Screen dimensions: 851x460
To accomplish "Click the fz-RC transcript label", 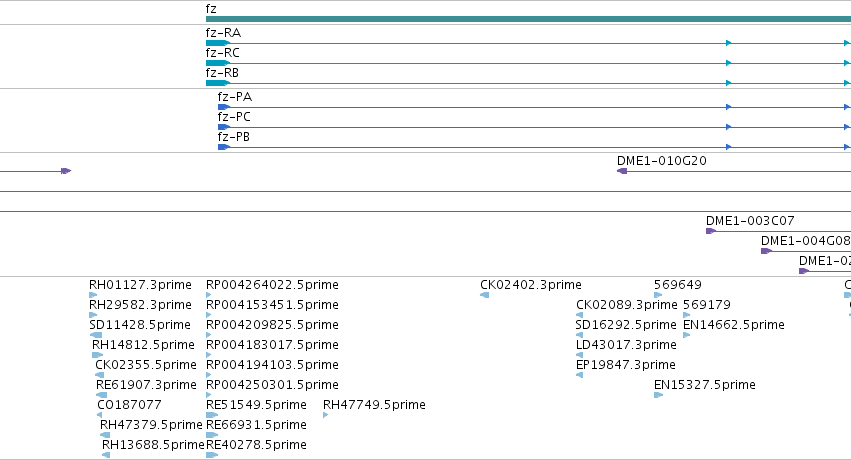I will click(x=223, y=53).
